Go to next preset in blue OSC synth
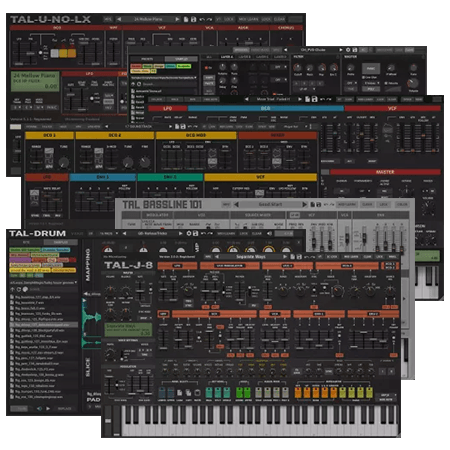 tap(299, 99)
